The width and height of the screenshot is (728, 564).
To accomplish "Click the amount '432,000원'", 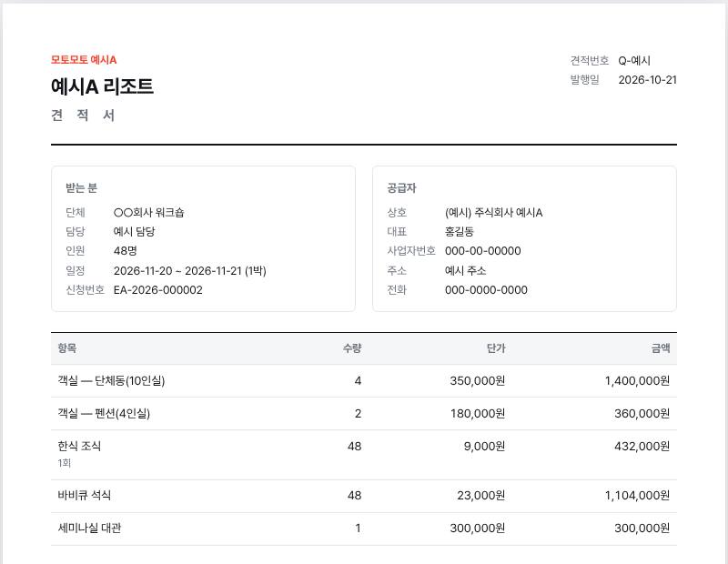I will point(642,447).
